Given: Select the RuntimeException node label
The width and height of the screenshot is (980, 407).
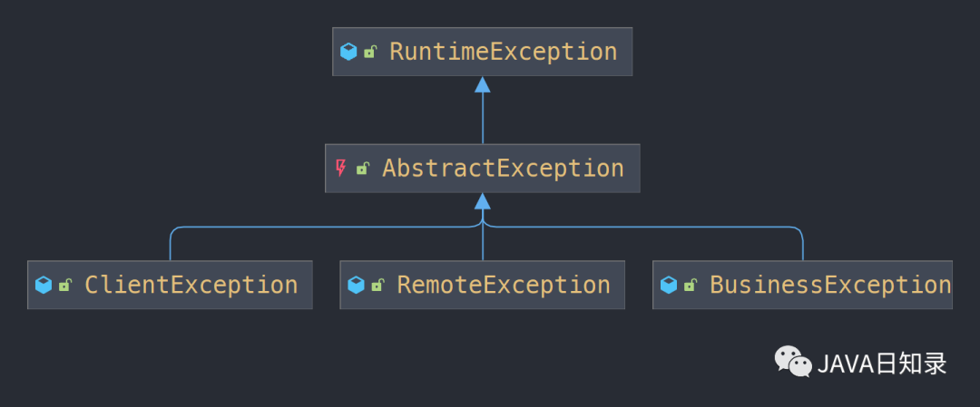Looking at the screenshot, I should 503,51.
